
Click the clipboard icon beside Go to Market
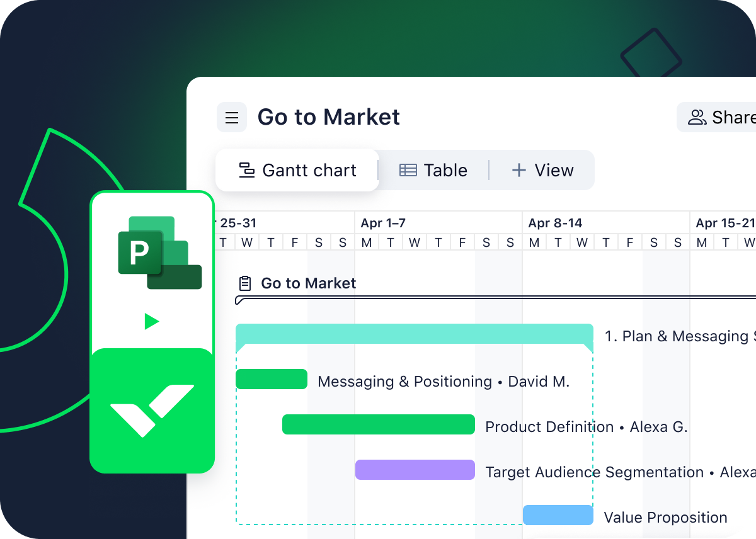[x=246, y=284]
